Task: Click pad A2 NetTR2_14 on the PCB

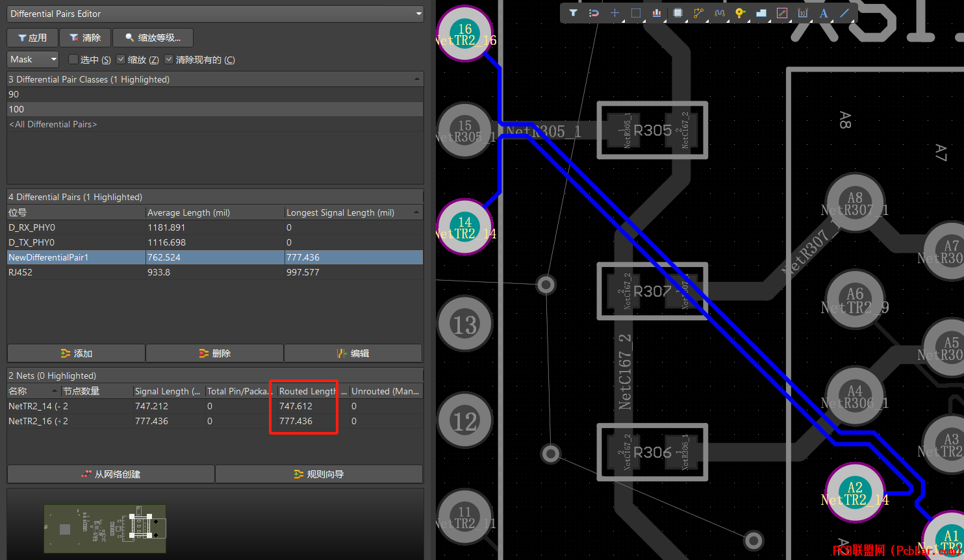Action: pyautogui.click(x=855, y=492)
